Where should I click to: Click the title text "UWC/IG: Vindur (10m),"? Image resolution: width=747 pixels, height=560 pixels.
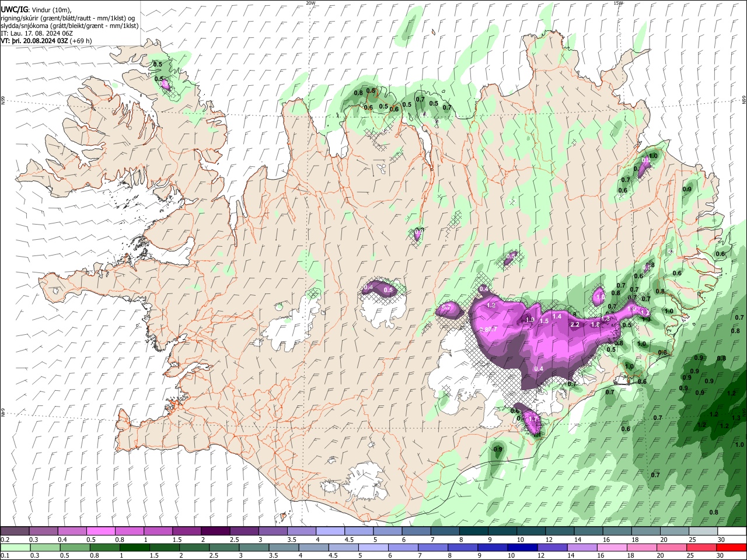click(x=36, y=10)
